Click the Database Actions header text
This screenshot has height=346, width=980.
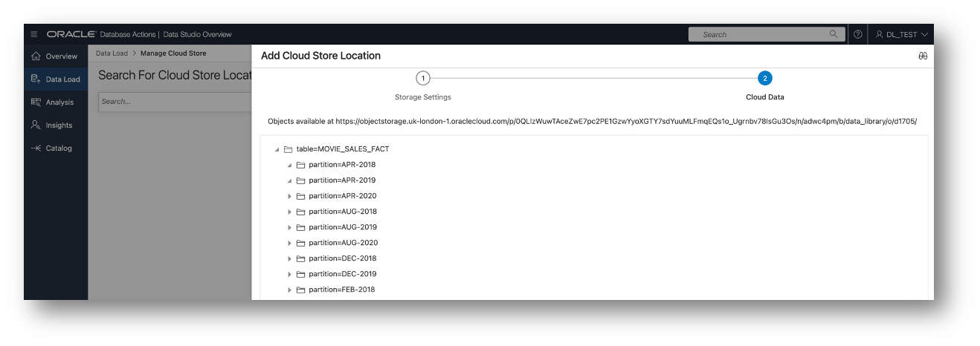click(x=127, y=34)
